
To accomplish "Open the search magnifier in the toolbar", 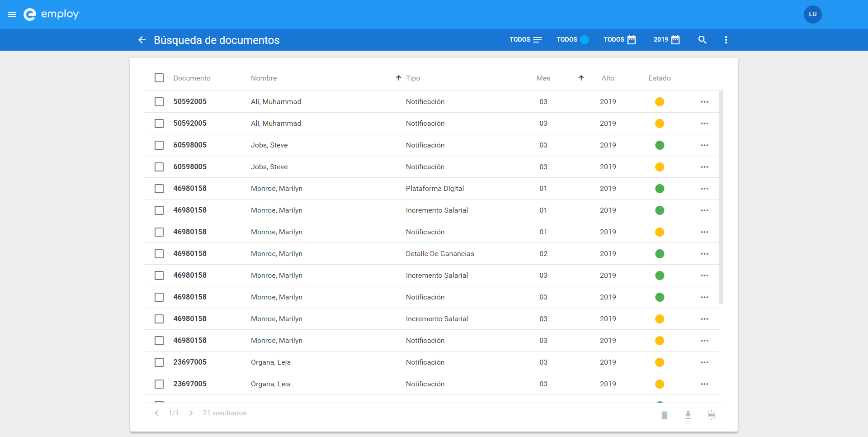I will click(702, 40).
